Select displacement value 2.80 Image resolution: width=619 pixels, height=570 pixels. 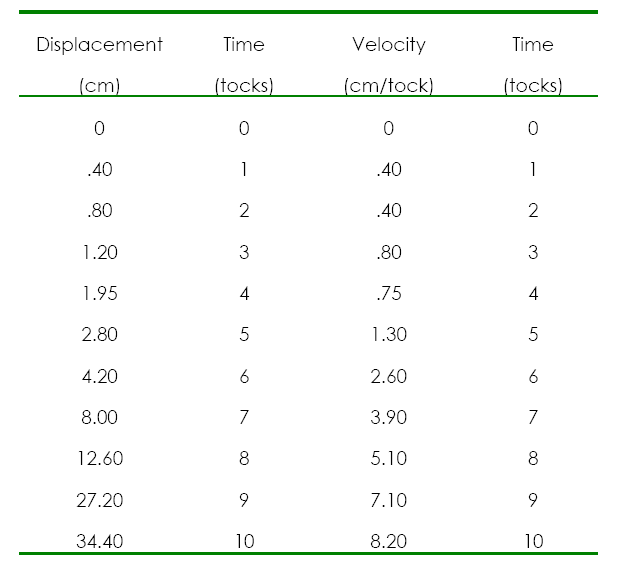pyautogui.click(x=99, y=334)
